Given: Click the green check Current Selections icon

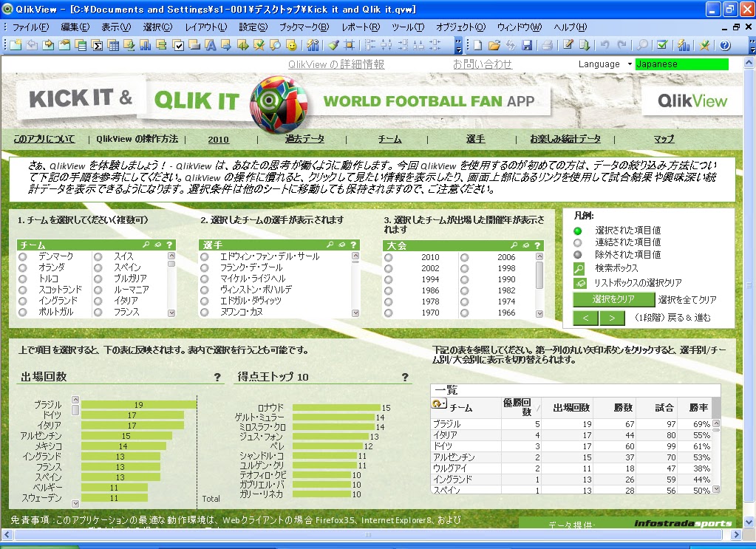Looking at the screenshot, I should click(662, 45).
